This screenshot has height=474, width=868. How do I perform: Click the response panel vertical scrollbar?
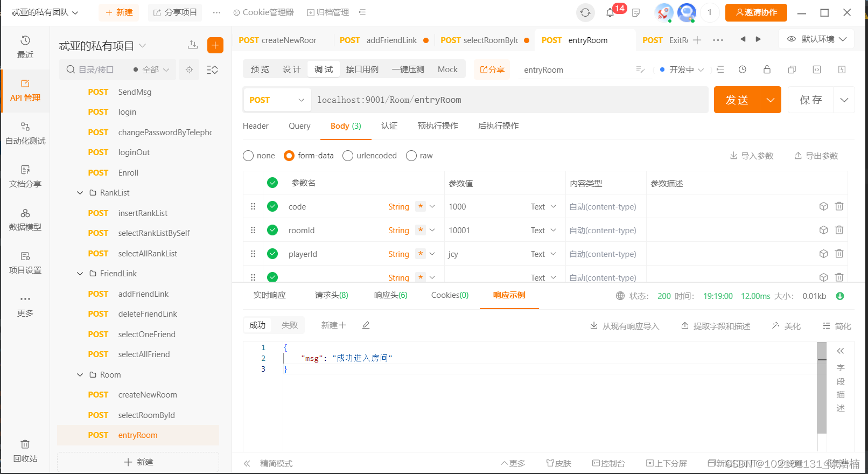point(822,388)
